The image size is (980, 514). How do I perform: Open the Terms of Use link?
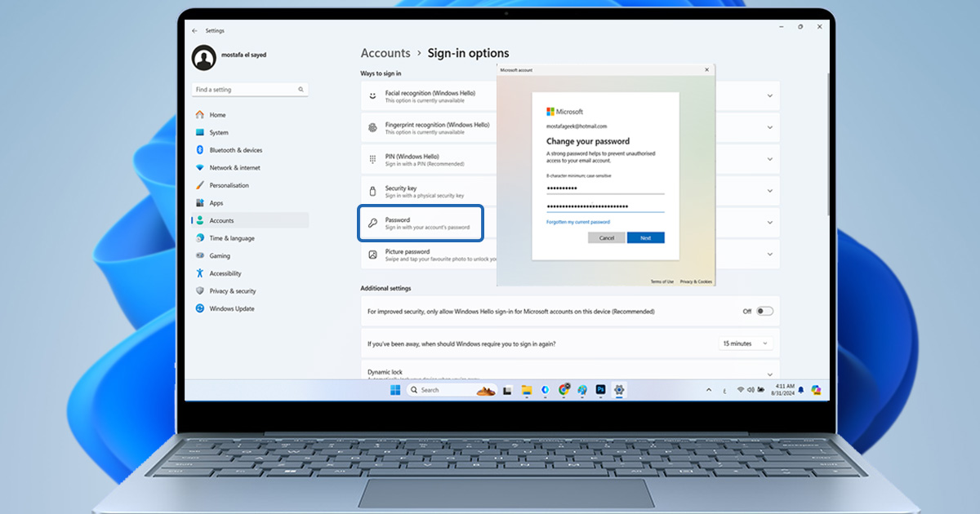662,281
